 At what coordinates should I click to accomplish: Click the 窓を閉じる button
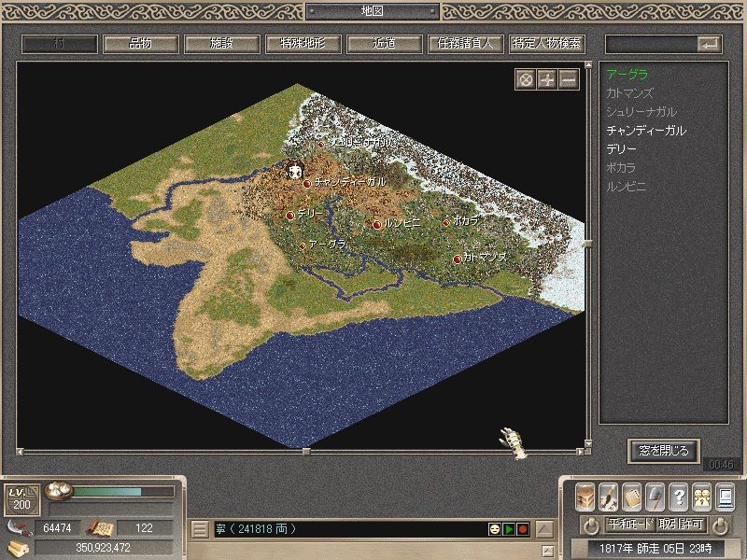pyautogui.click(x=664, y=451)
